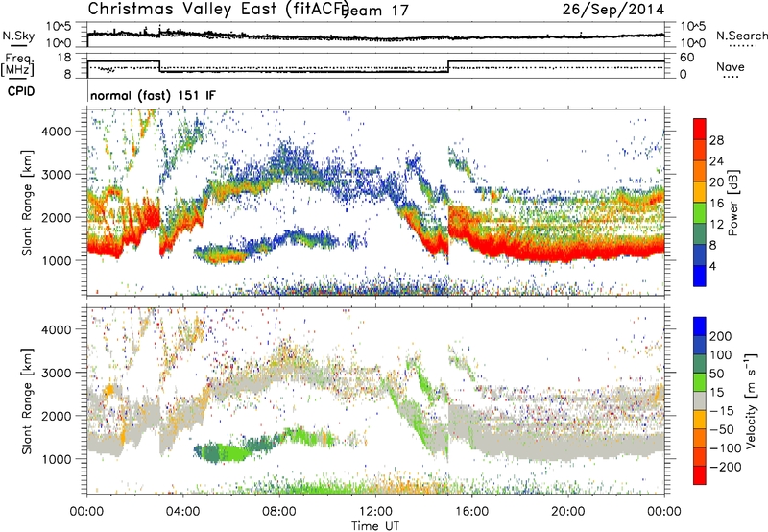Screen dimensions: 768x532
Task: Click '4000' on the power panel range axis
Action: click(57, 132)
